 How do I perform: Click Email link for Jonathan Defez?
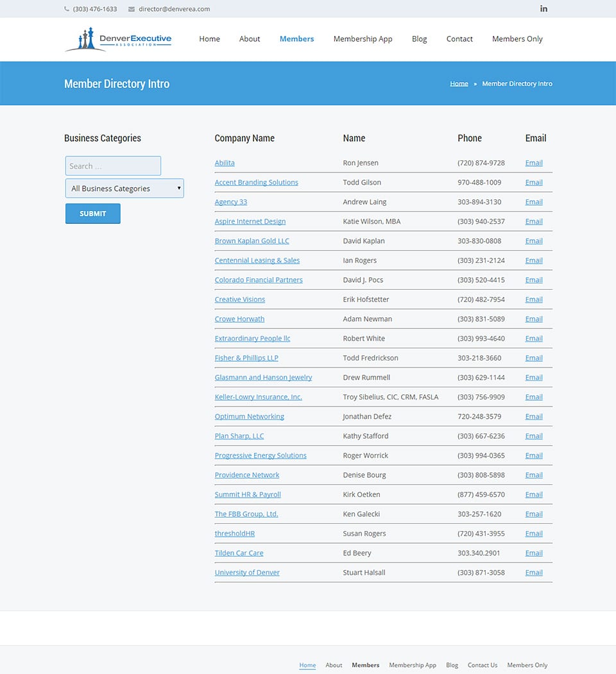click(x=534, y=417)
